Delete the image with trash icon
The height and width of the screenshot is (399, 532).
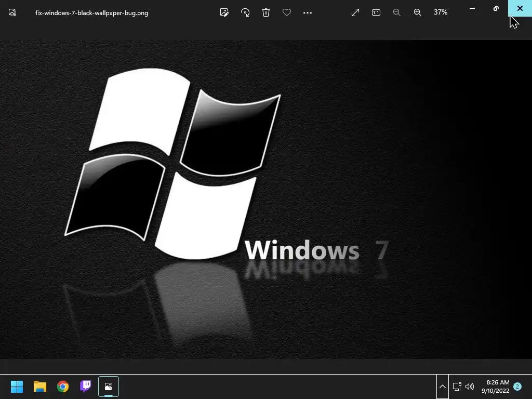pyautogui.click(x=266, y=12)
